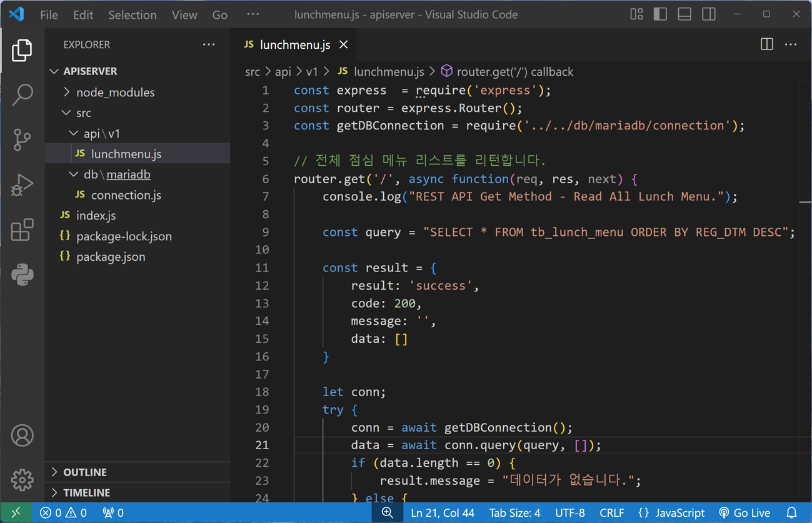This screenshot has width=812, height=523.
Task: Click the SELECT query string text
Action: click(x=605, y=232)
